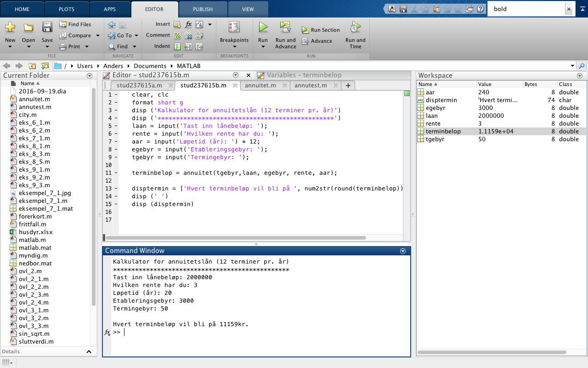
Task: Click the Advance button
Action: [317, 41]
